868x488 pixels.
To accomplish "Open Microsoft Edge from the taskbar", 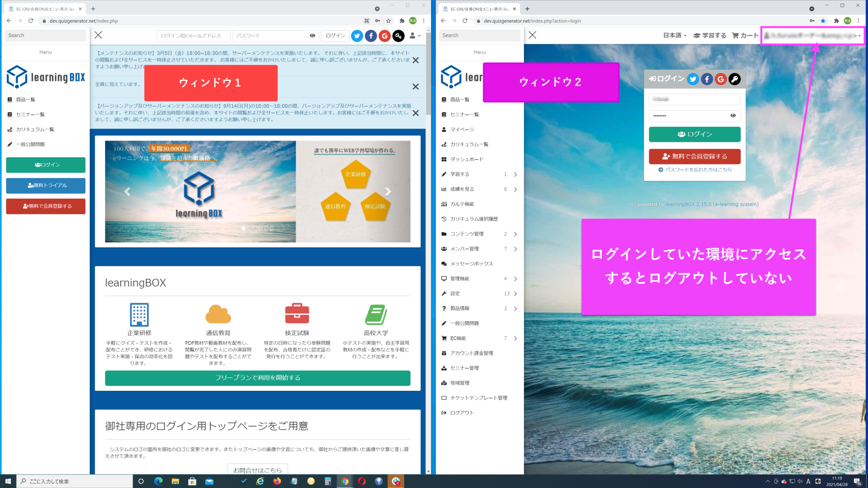I will 158,481.
